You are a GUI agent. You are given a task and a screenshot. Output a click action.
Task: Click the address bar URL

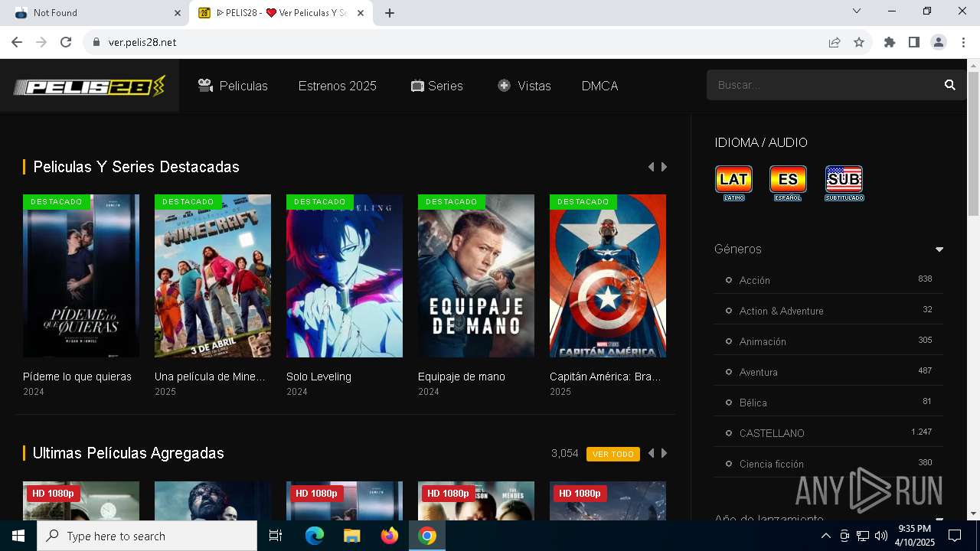[x=142, y=42]
